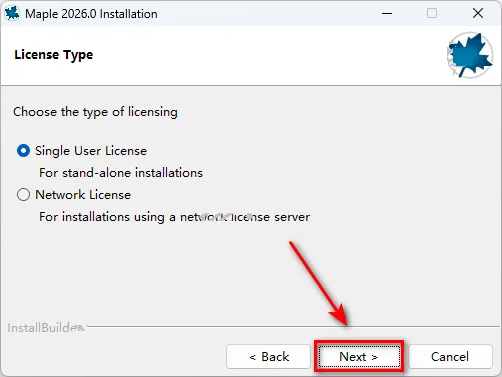The height and width of the screenshot is (377, 502).
Task: Click the Maple leaf title bar icon
Action: point(12,13)
